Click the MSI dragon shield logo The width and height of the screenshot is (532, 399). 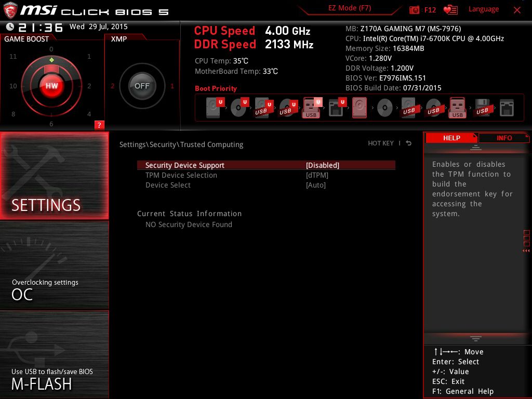[10, 10]
